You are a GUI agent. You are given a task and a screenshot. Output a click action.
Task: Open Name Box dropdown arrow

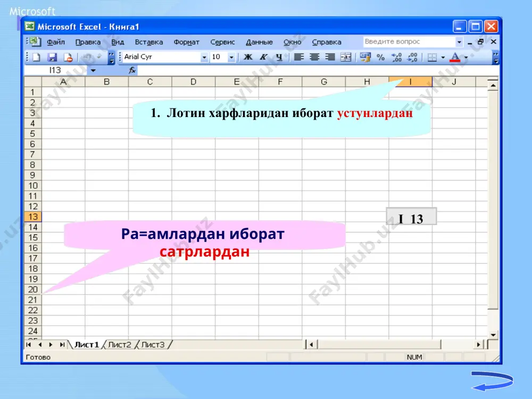coord(93,70)
